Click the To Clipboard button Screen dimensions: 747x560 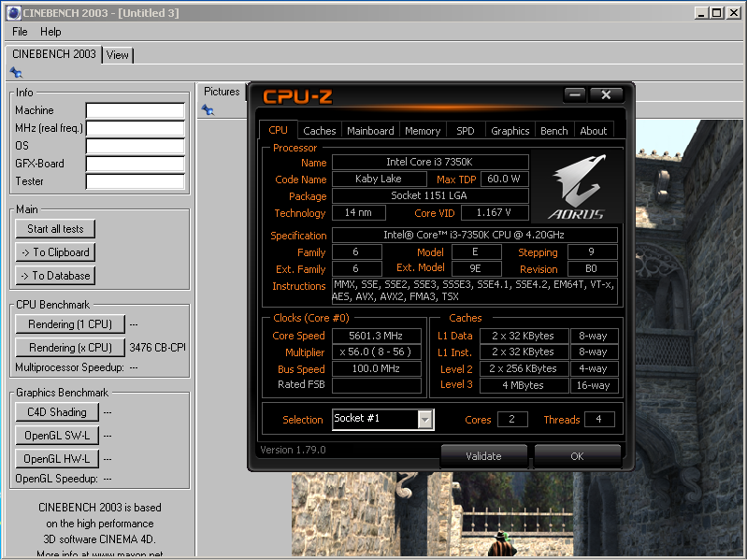click(x=55, y=252)
